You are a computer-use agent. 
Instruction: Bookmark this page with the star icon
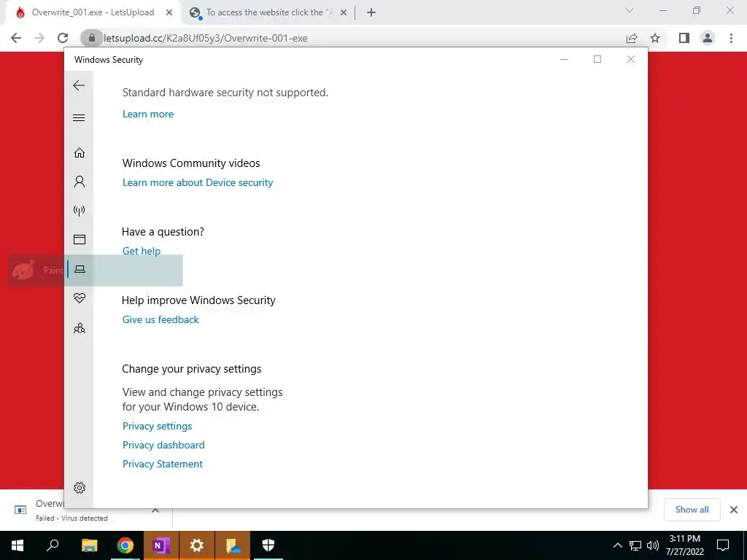655,38
